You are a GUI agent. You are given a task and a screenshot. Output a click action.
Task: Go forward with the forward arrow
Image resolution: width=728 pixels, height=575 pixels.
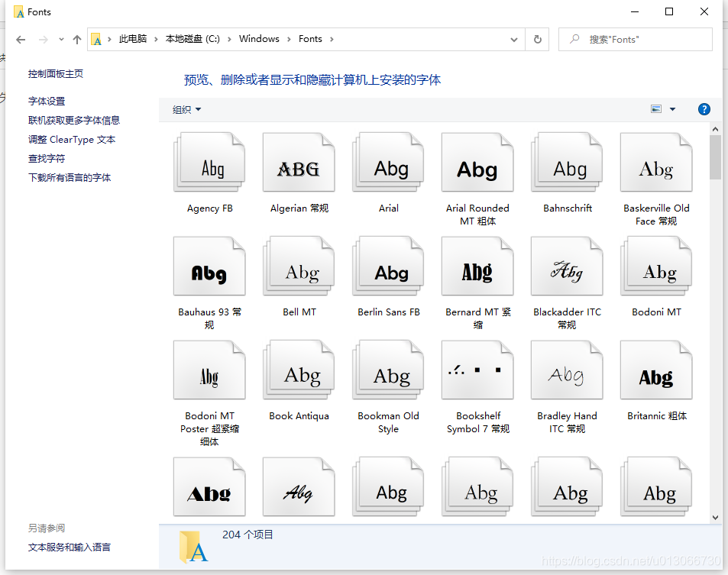tap(44, 40)
